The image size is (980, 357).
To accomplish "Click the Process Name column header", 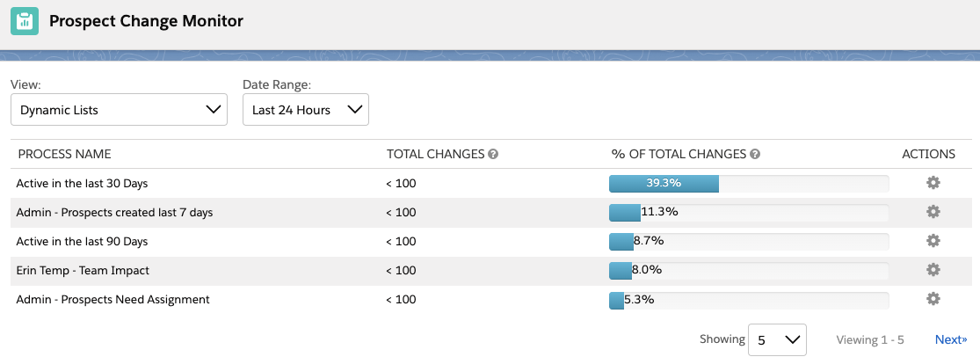I will pos(64,154).
